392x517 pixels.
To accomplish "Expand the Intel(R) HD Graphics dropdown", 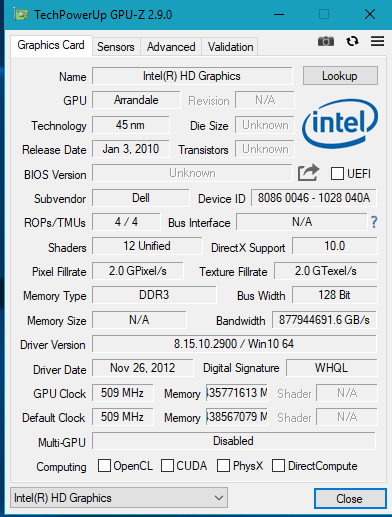I will coord(119,498).
